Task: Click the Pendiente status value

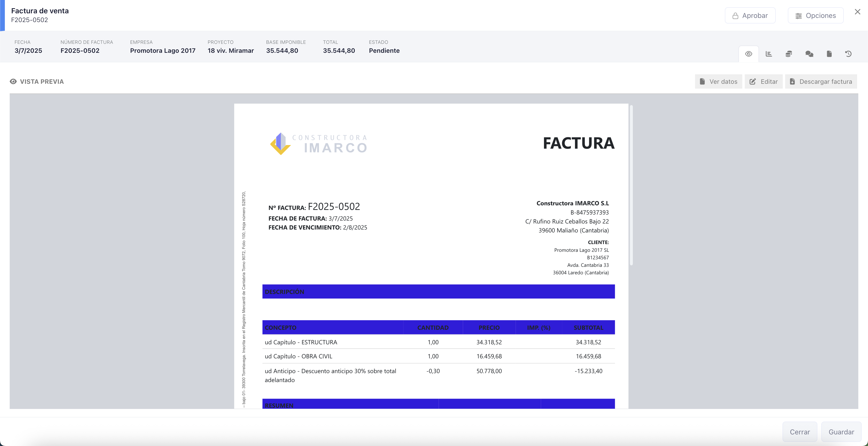Action: click(384, 51)
